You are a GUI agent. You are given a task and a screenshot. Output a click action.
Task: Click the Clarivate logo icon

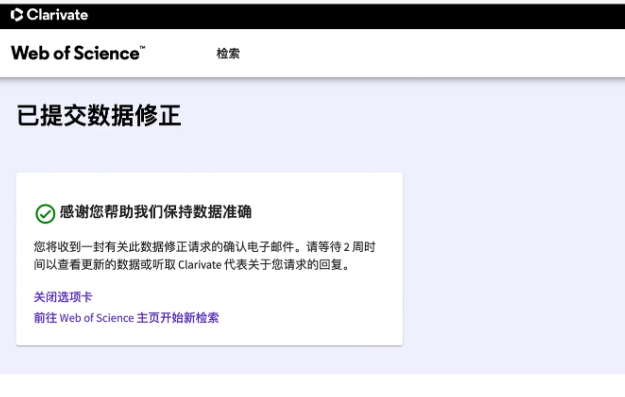(17, 15)
